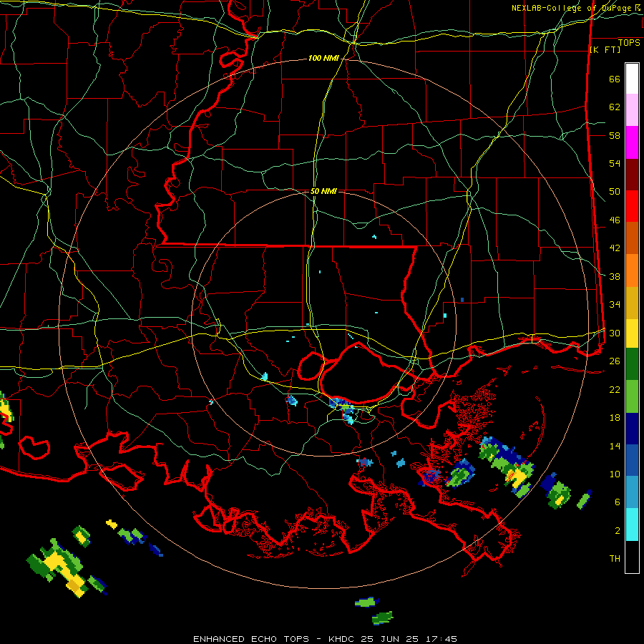The width and height of the screenshot is (644, 644).
Task: Click the '58' legend value
Action: coord(615,135)
